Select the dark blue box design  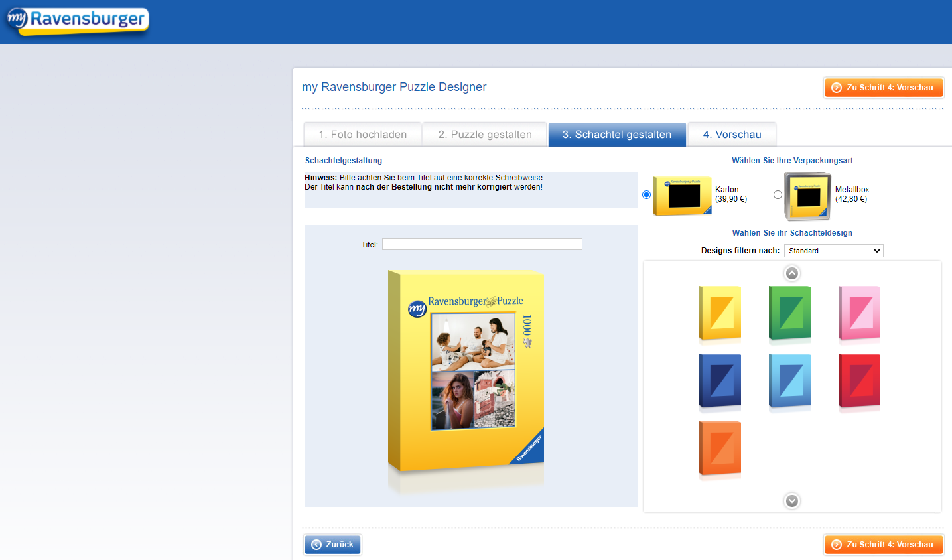(x=720, y=381)
